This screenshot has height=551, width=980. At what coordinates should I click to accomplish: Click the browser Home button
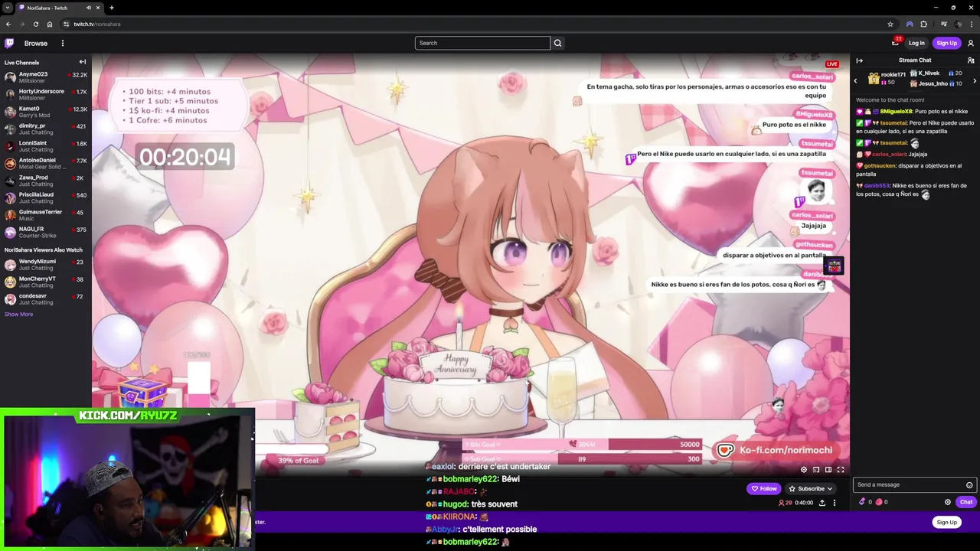click(50, 24)
